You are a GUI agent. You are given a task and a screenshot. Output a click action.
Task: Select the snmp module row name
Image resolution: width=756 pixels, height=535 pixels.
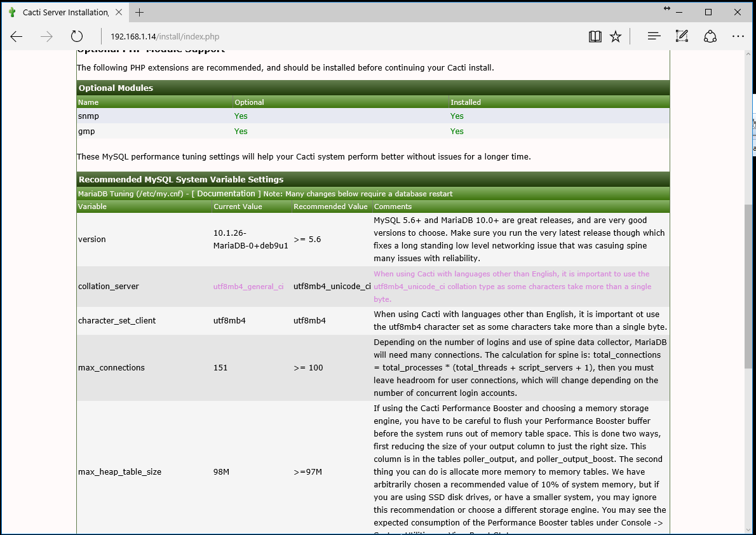tap(88, 116)
